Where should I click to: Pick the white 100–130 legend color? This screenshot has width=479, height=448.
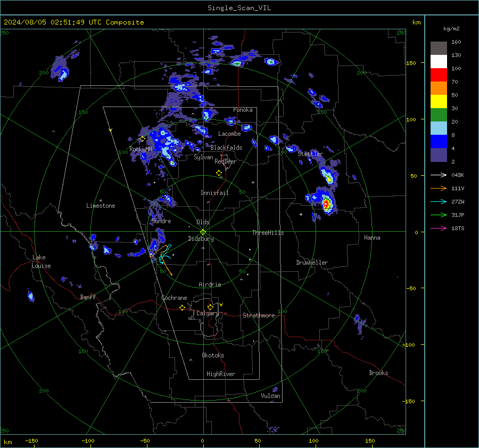coord(439,62)
